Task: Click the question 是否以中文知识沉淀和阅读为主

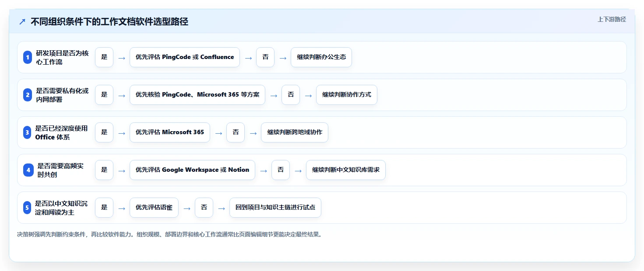Action: tap(62, 208)
